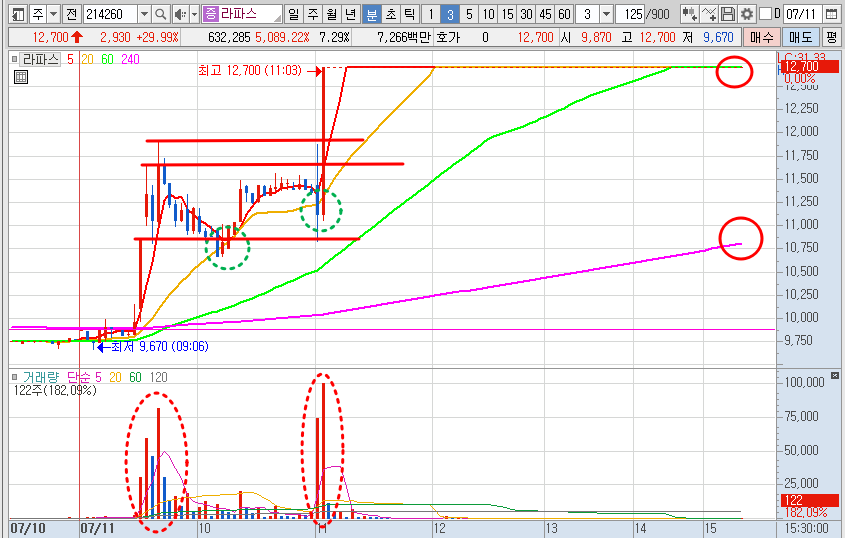The width and height of the screenshot is (845, 538).
Task: Click the low price value 9,670 in info bar
Action: click(718, 37)
